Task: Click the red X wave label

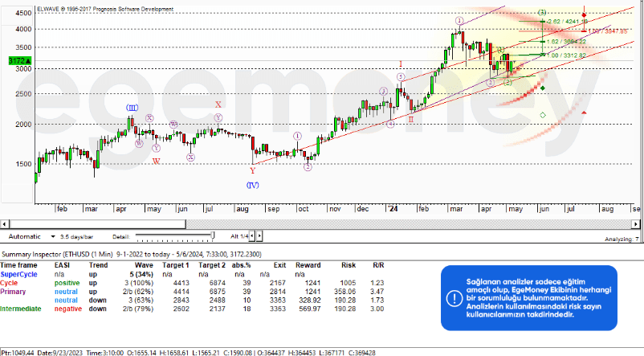Action: [218, 104]
